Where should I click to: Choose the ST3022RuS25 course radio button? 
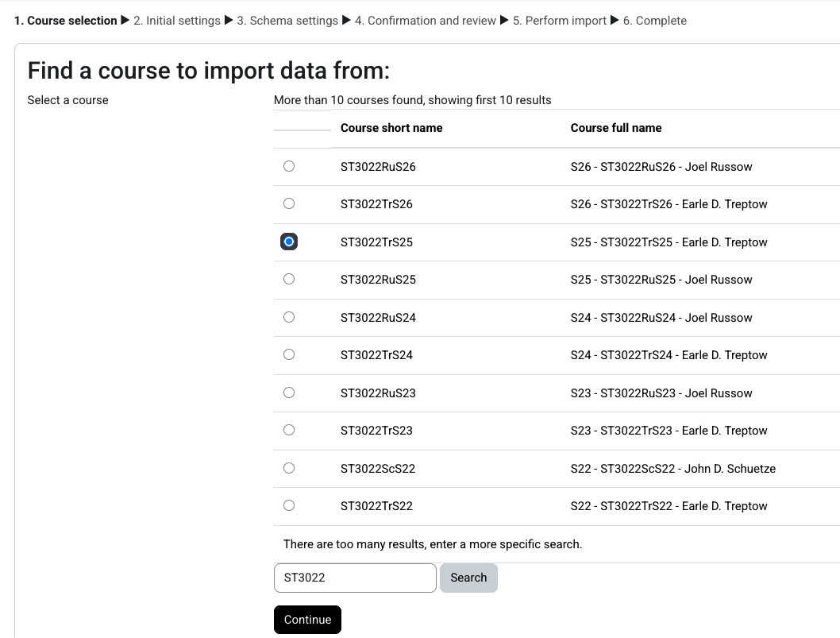(x=289, y=280)
